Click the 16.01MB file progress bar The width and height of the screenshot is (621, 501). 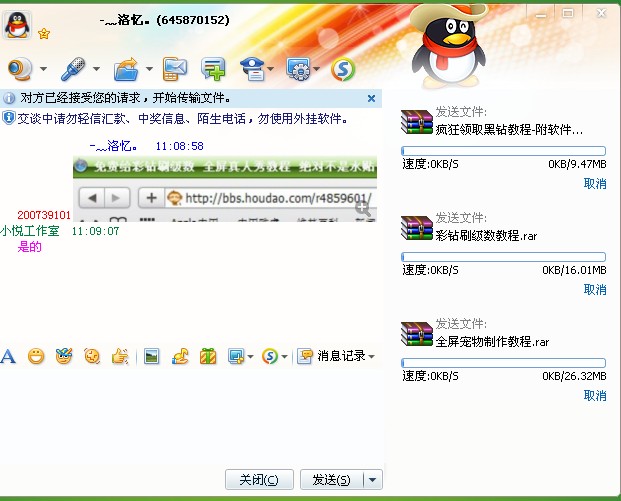pyautogui.click(x=503, y=257)
